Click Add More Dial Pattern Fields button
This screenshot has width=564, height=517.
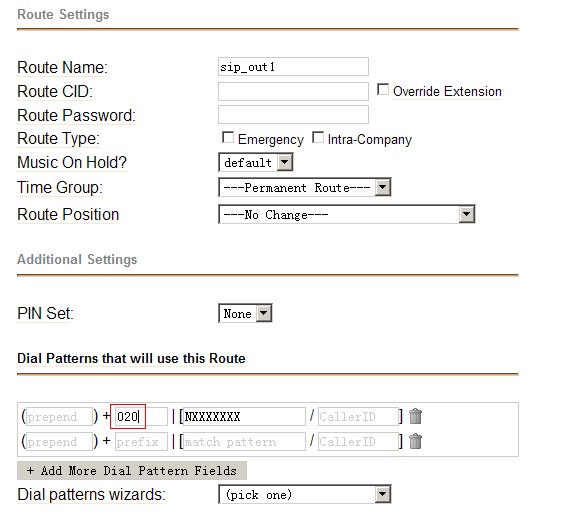(x=132, y=471)
